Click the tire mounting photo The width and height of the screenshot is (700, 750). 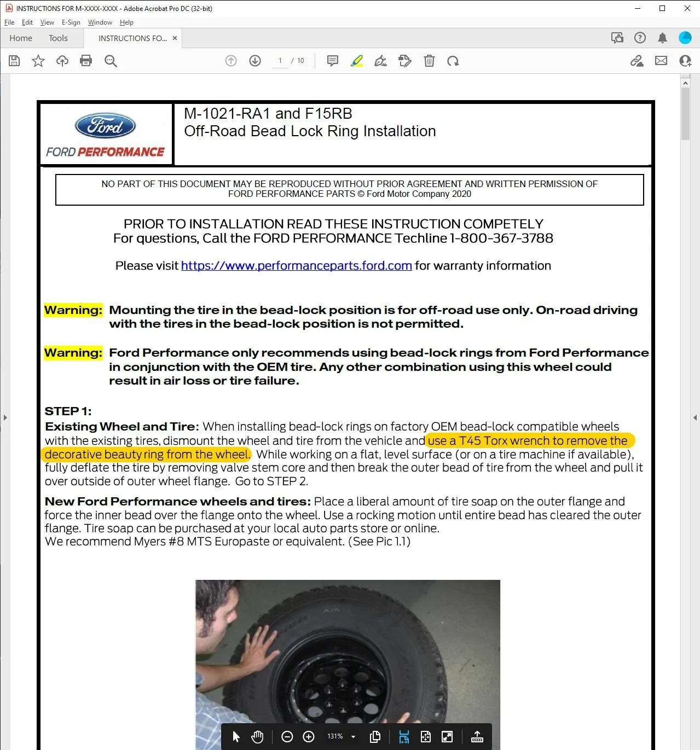tap(348, 665)
